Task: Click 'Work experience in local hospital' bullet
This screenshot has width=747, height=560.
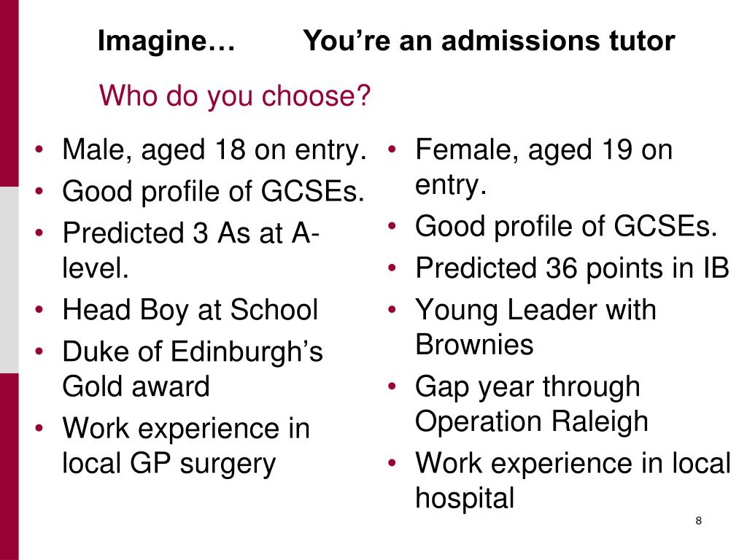Action: (573, 481)
